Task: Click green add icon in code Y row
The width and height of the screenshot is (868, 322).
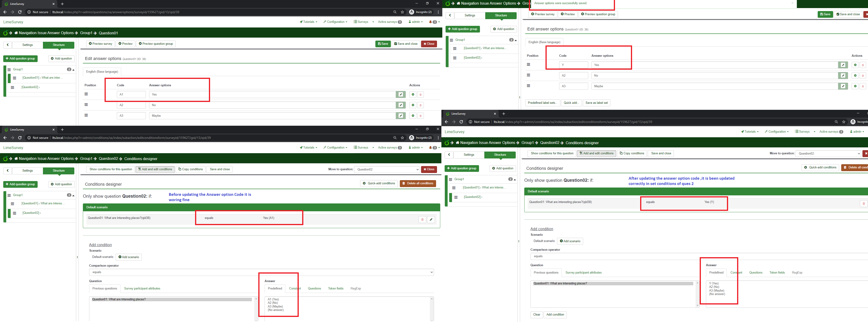Action: tap(855, 65)
